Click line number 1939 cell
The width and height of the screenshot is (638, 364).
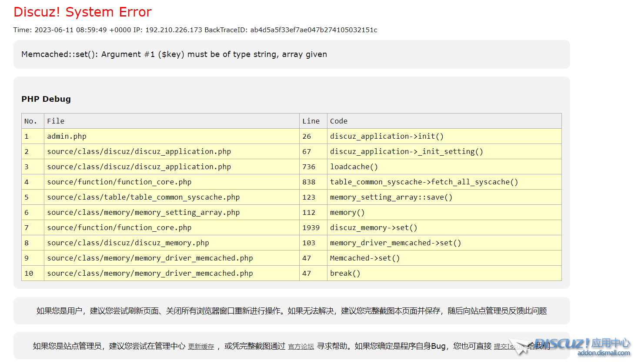point(311,228)
